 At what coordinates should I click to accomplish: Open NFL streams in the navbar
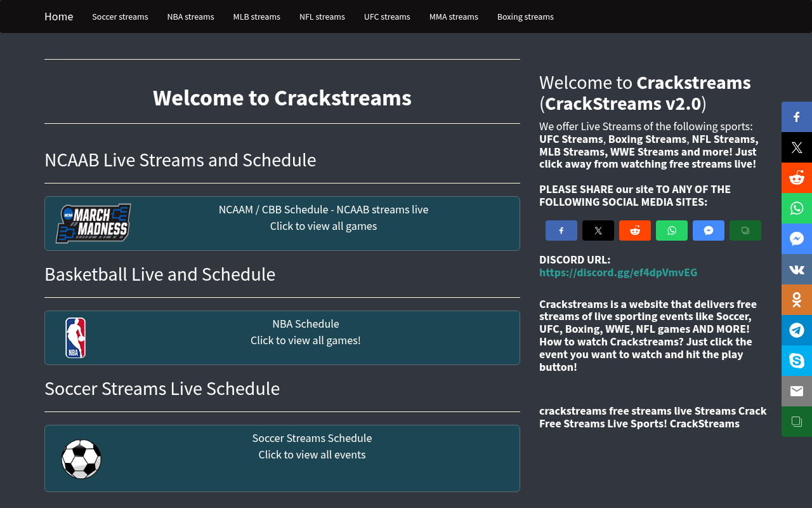pos(322,17)
